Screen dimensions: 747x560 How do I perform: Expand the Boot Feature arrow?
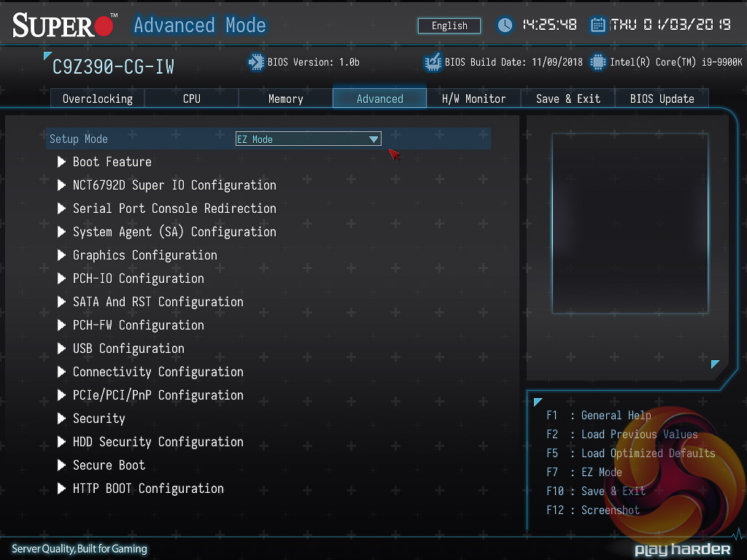(61, 162)
